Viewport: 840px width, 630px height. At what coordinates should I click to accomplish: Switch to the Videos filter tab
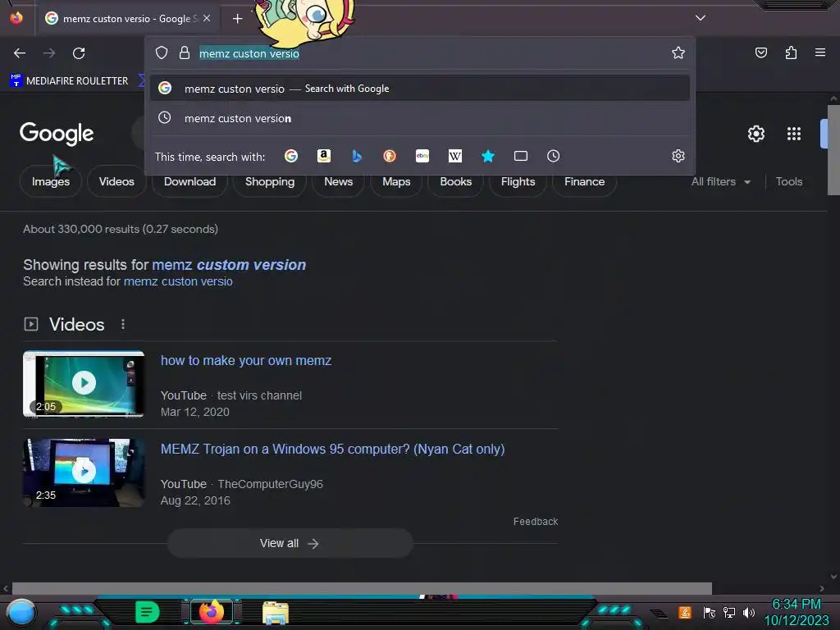(x=116, y=181)
